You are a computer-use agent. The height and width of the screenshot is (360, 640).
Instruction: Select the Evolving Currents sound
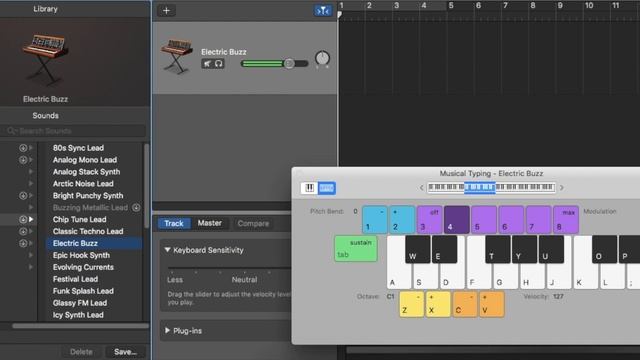[83, 267]
